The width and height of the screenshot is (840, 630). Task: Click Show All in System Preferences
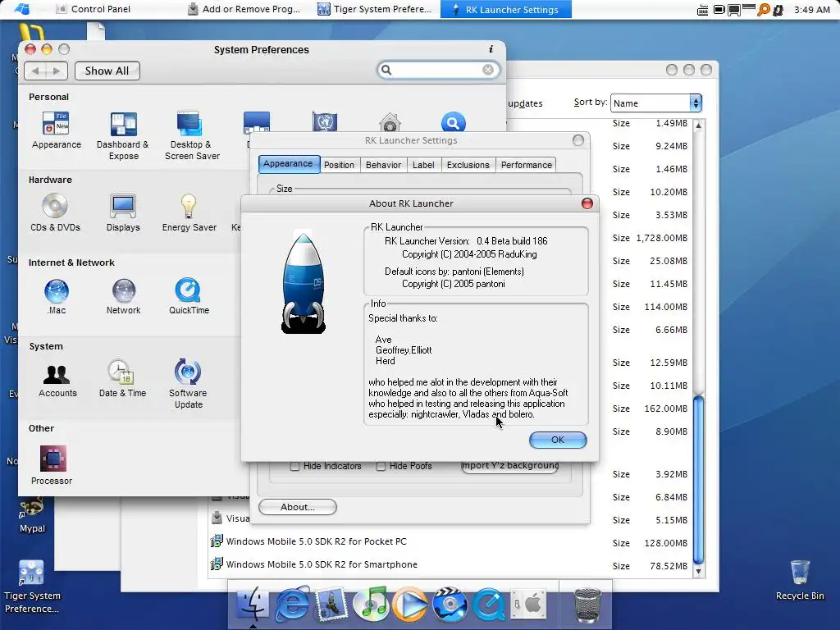(107, 71)
